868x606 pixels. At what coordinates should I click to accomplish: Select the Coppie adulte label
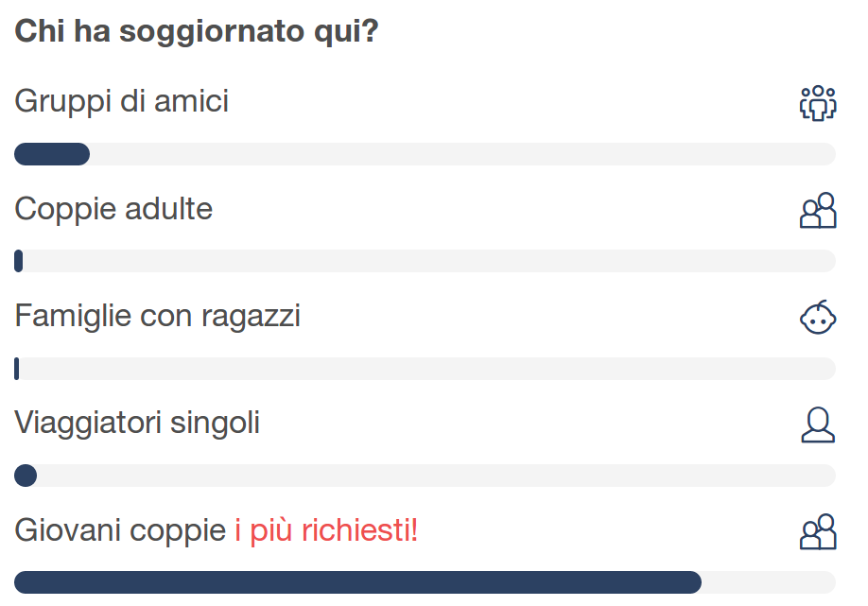pyautogui.click(x=113, y=209)
